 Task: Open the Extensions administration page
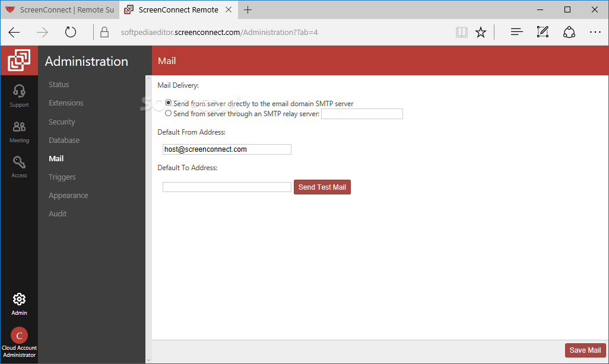coord(66,103)
